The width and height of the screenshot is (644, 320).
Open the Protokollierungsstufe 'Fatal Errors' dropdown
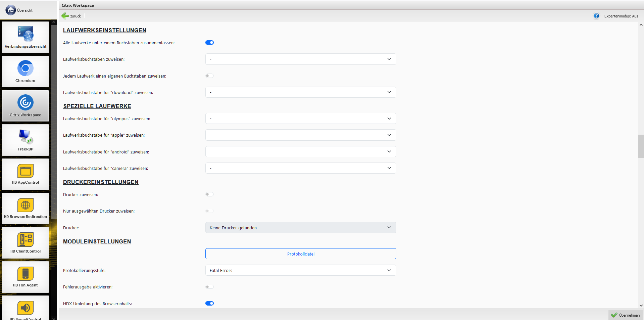pyautogui.click(x=301, y=270)
